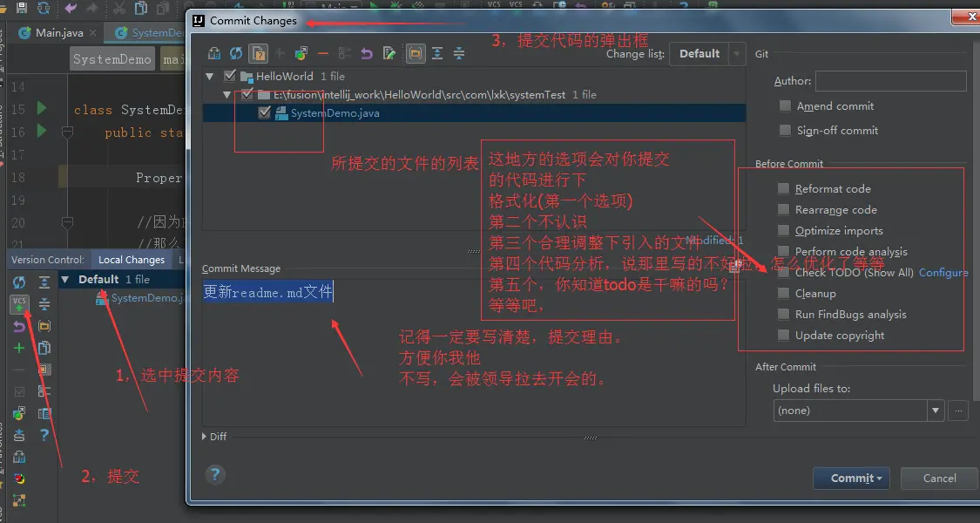Click help question mark in Commit dialog
This screenshot has width=980, height=523.
pos(215,474)
